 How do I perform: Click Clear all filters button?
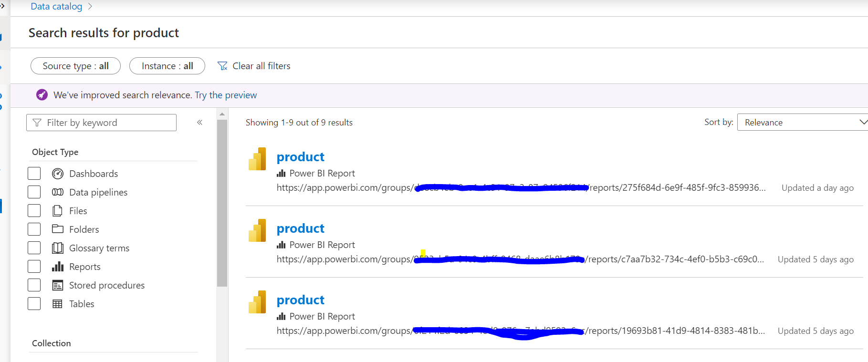(x=254, y=66)
